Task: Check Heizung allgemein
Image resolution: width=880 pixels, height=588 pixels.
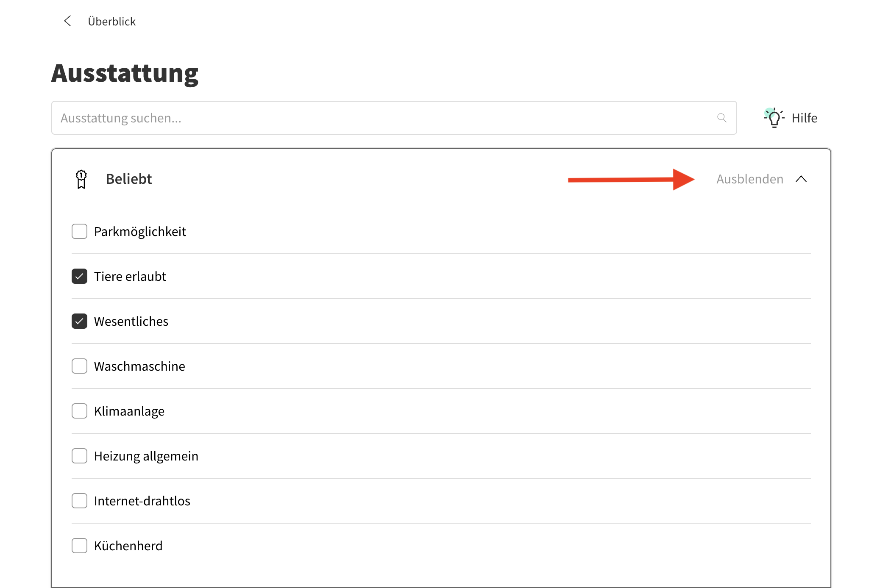Action: [x=79, y=456]
